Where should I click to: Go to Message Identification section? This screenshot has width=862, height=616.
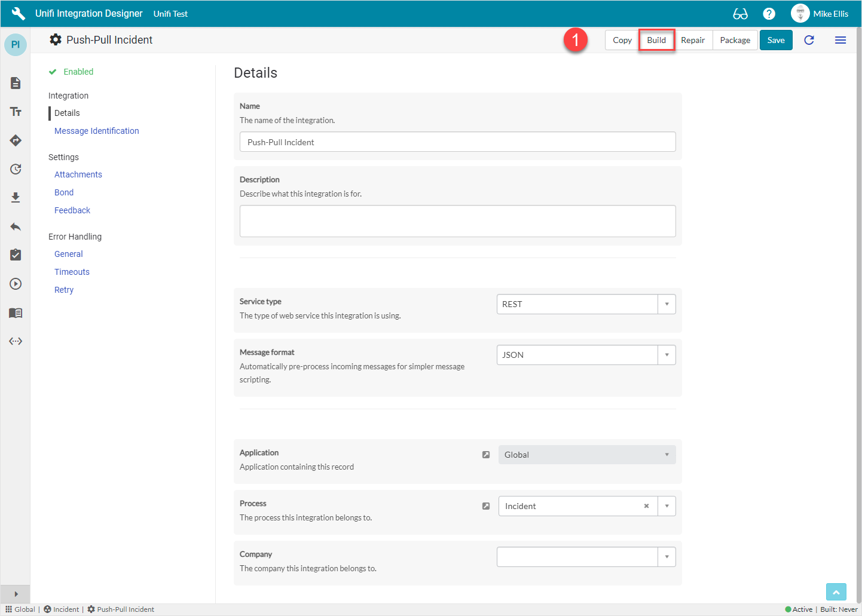point(96,131)
